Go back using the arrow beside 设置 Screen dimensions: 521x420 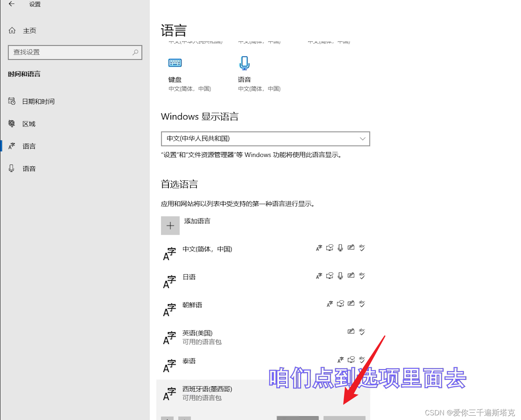[x=12, y=4]
